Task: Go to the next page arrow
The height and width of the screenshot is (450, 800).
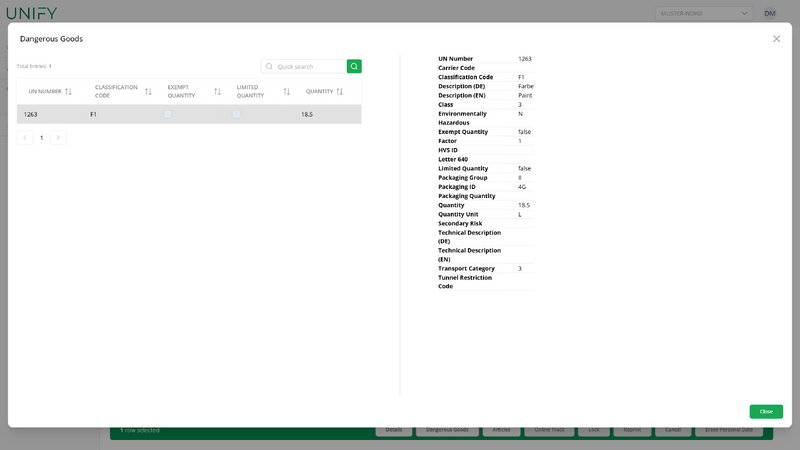Action: click(x=58, y=137)
